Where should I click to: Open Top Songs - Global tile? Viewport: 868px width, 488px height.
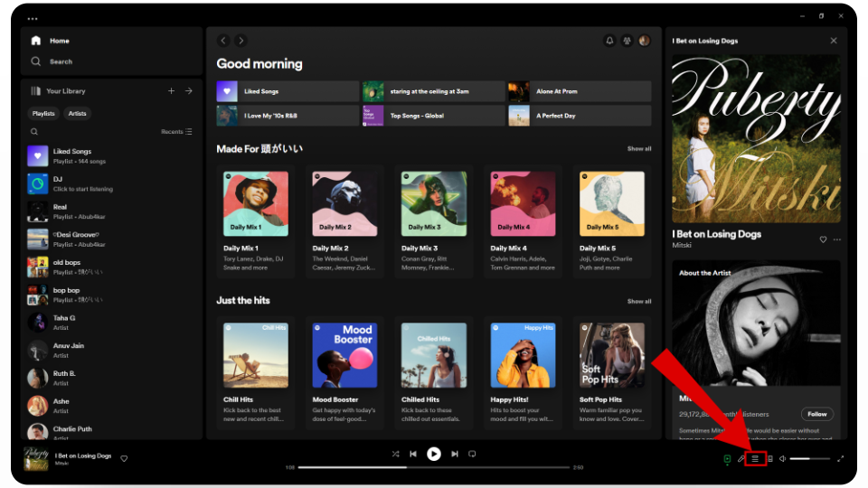click(433, 116)
